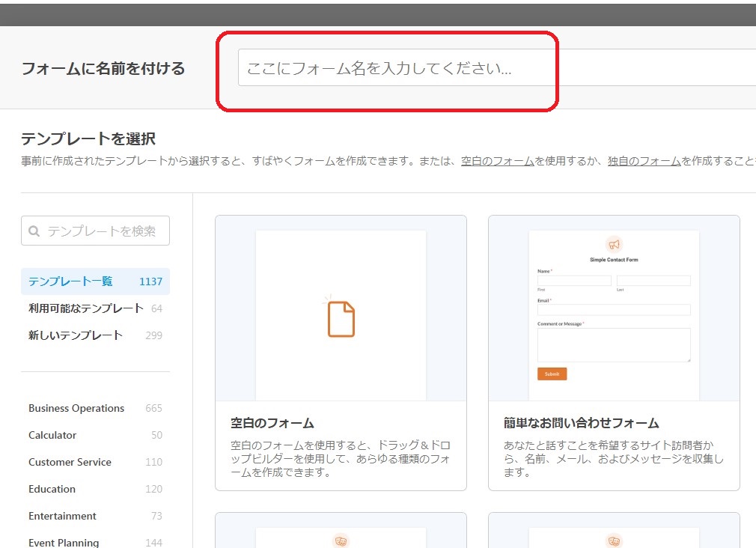Pick the Event Planning category
This screenshot has height=548, width=756.
point(64,542)
